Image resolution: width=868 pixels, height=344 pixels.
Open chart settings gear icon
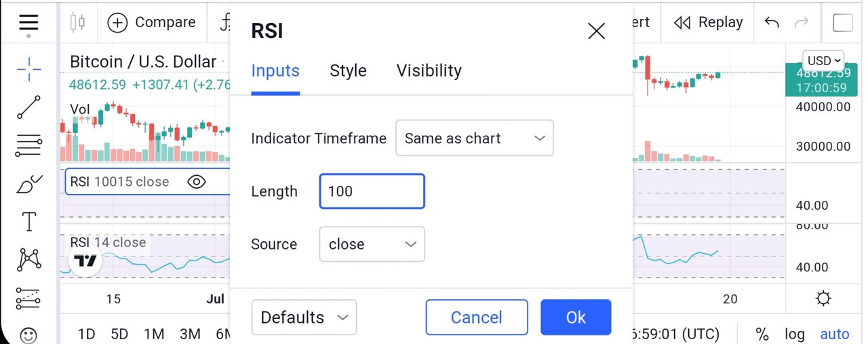pyautogui.click(x=823, y=299)
